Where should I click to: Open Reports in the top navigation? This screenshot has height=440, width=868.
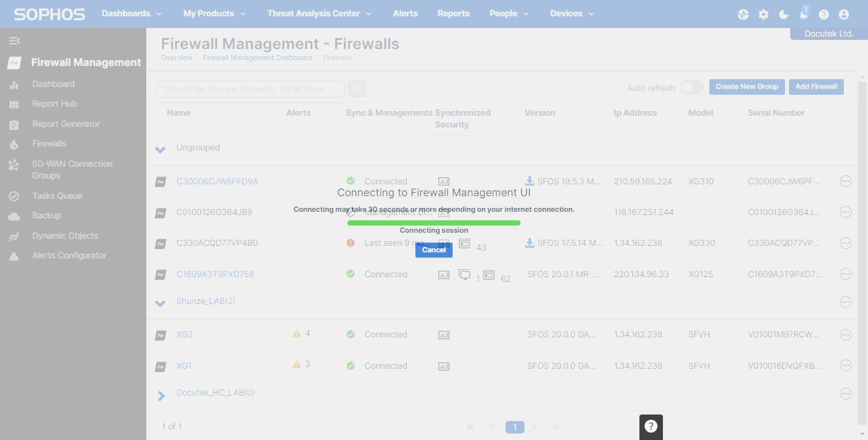(453, 14)
